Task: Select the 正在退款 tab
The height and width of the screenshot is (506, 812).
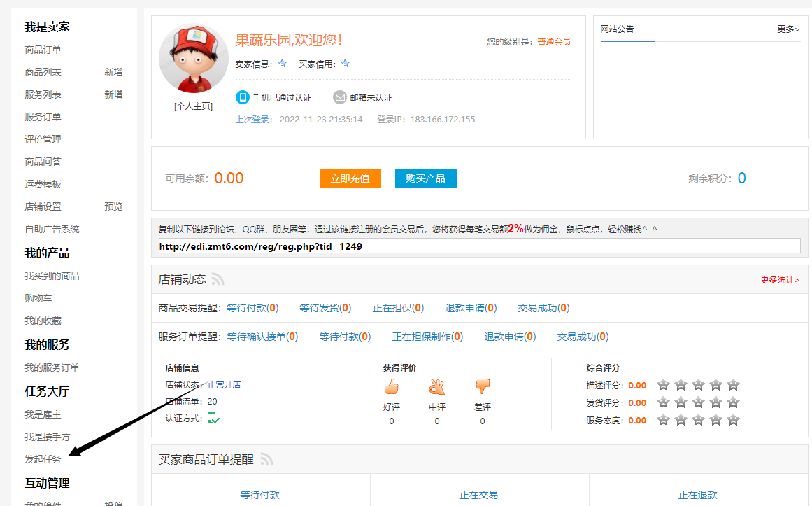Action: click(697, 495)
